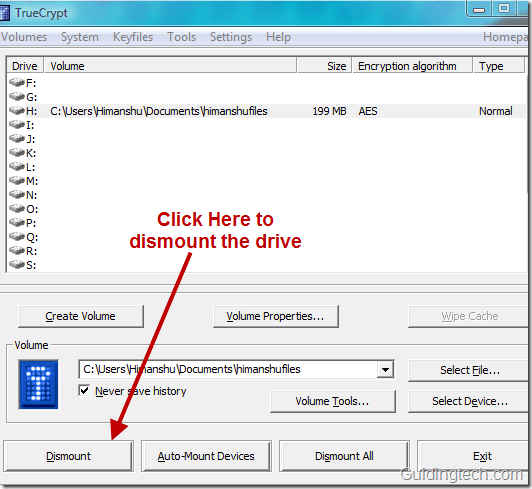Click the Create Volume button
Screen dimensions: 532x489
point(80,316)
